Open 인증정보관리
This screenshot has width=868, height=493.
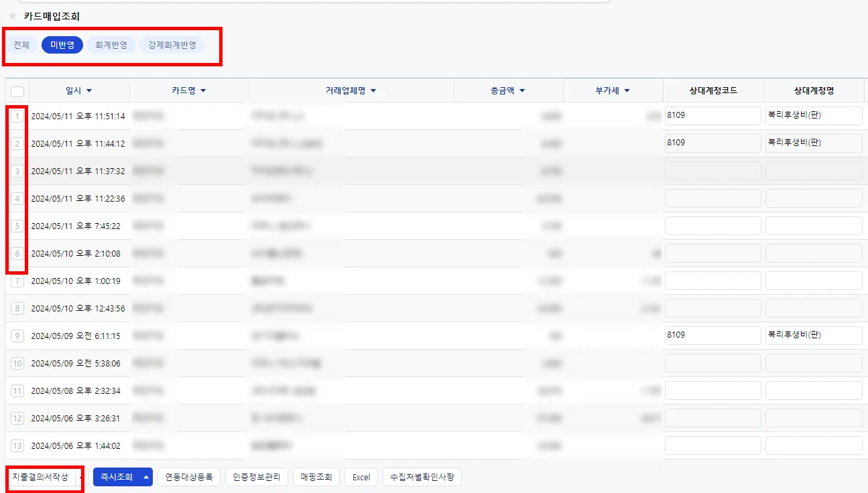[257, 477]
